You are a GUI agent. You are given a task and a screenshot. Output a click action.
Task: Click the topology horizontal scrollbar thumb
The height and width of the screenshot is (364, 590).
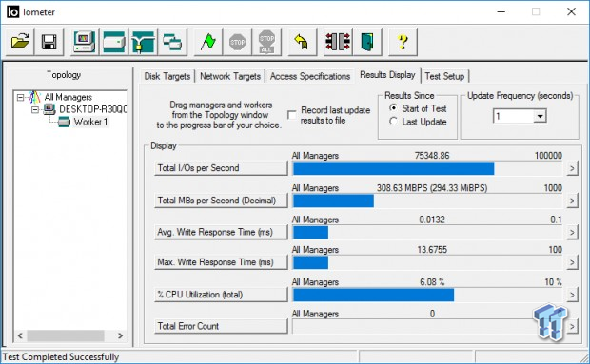coord(66,335)
